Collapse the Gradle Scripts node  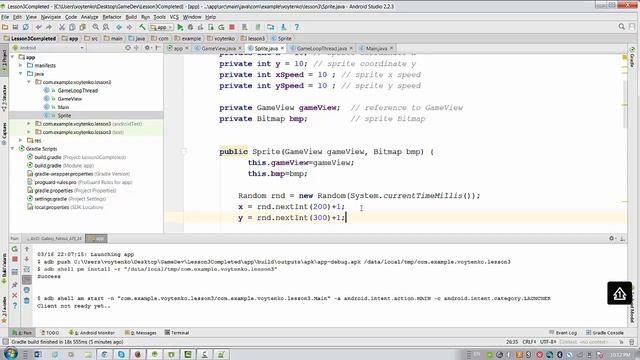(13, 149)
